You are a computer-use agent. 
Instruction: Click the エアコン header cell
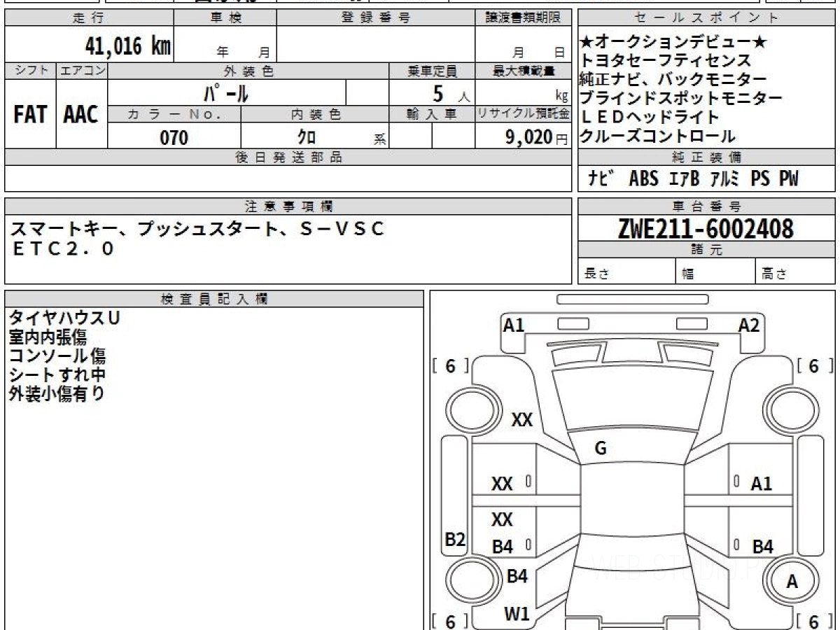point(82,71)
